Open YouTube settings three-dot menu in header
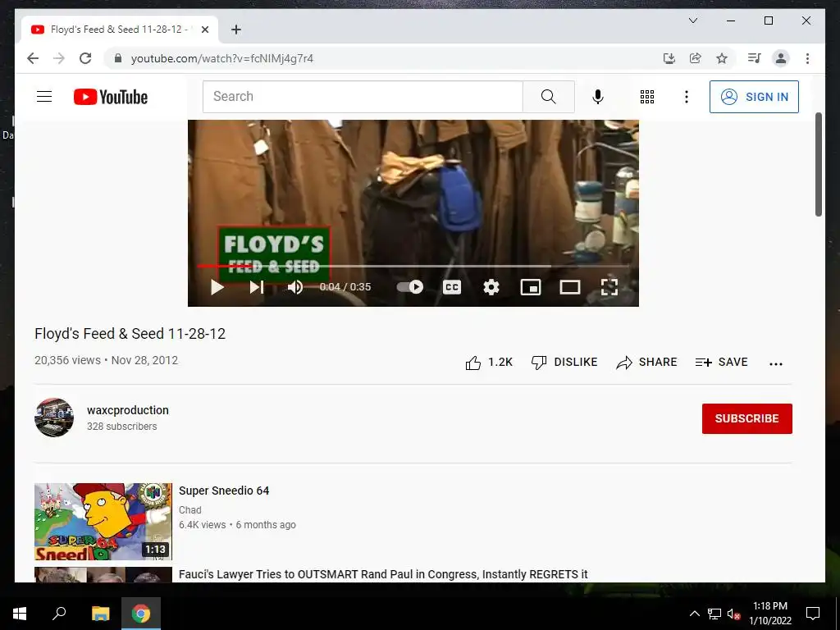 (687, 97)
